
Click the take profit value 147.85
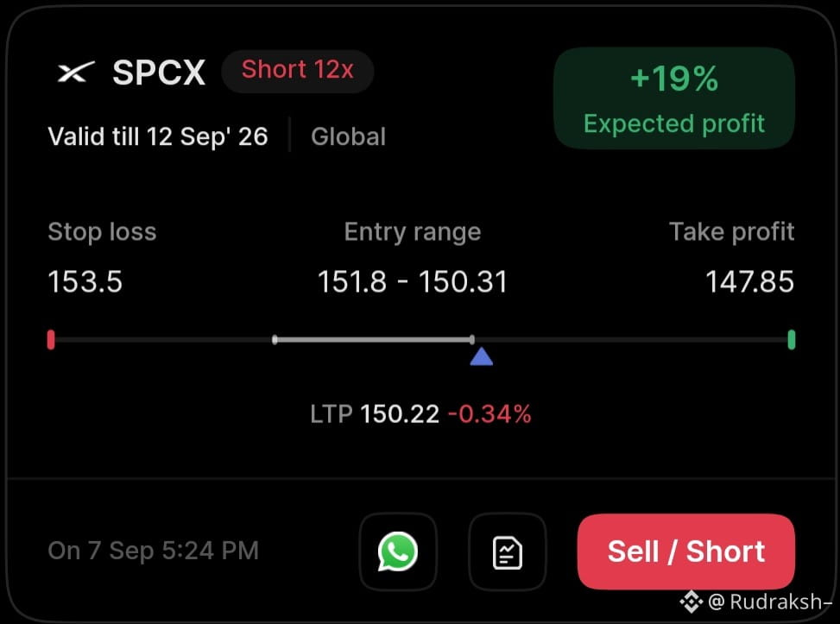[749, 281]
